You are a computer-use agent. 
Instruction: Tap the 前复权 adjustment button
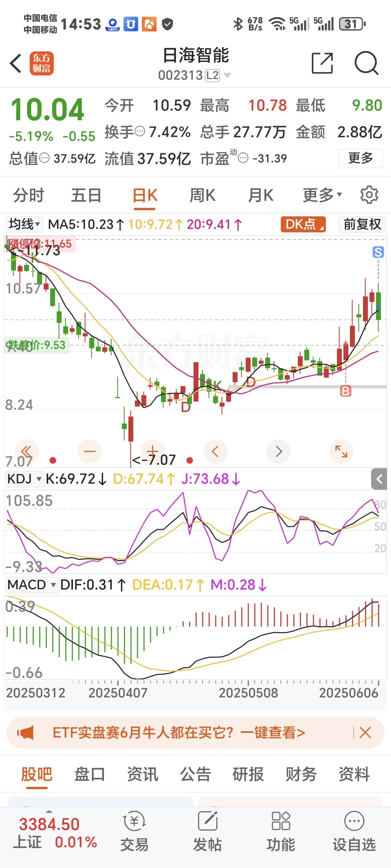click(x=362, y=224)
